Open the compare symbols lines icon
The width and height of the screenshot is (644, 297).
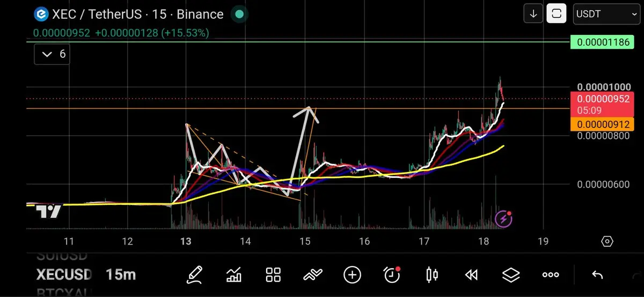tap(313, 275)
